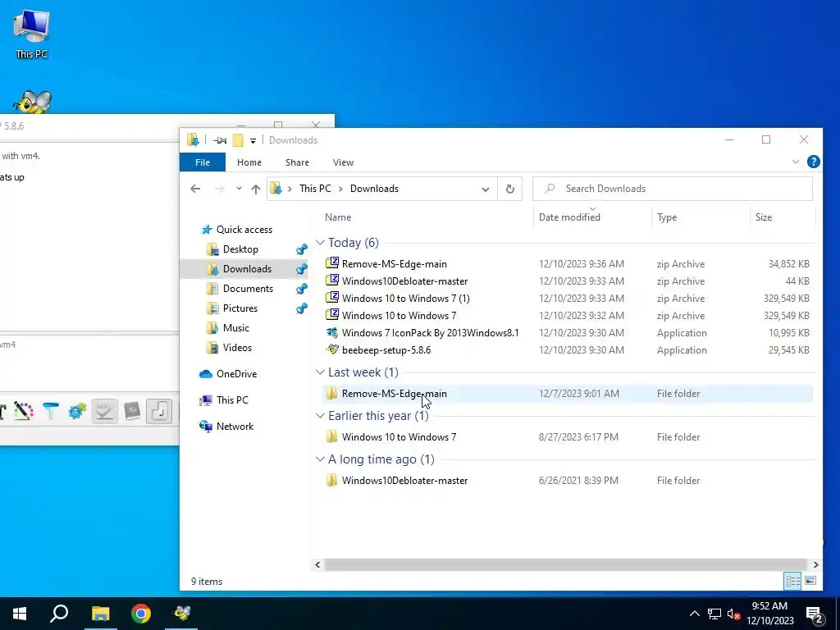Toggle the dictionary book icon in BeeBEEP toolbar

[132, 411]
